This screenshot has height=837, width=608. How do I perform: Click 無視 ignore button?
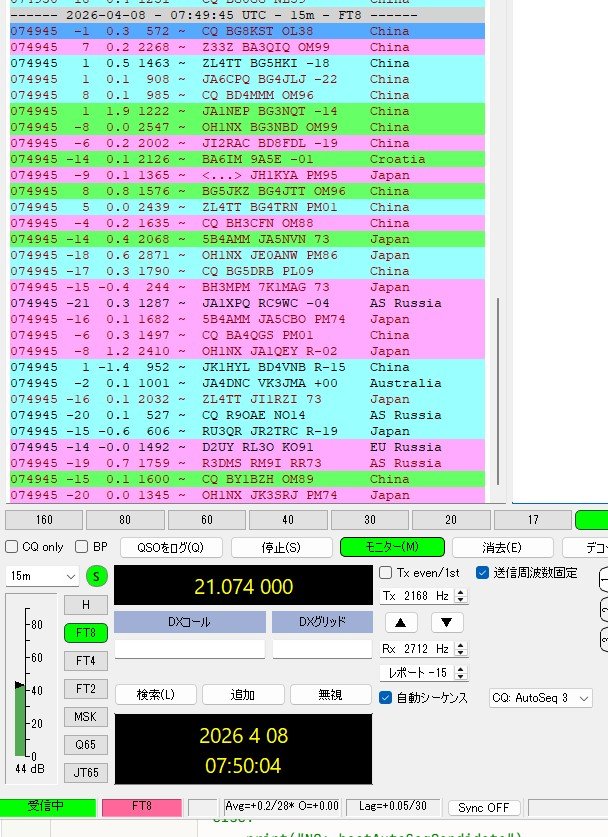click(x=330, y=694)
